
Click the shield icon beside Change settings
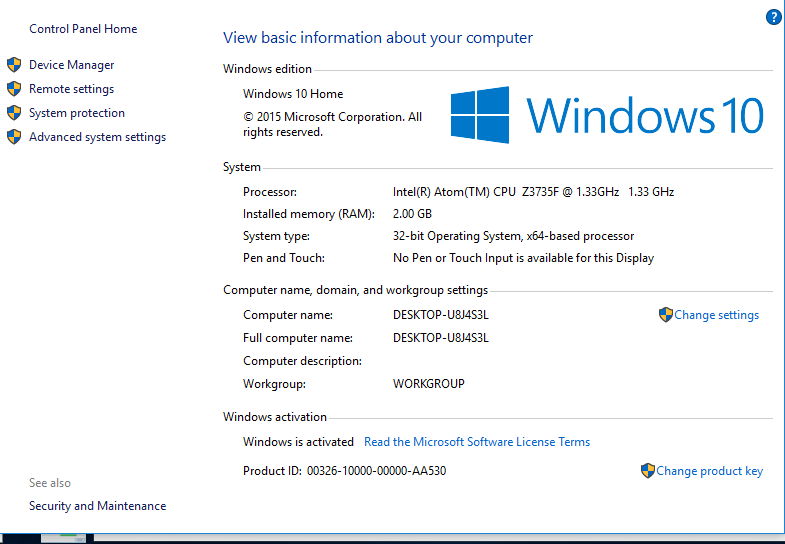click(666, 315)
